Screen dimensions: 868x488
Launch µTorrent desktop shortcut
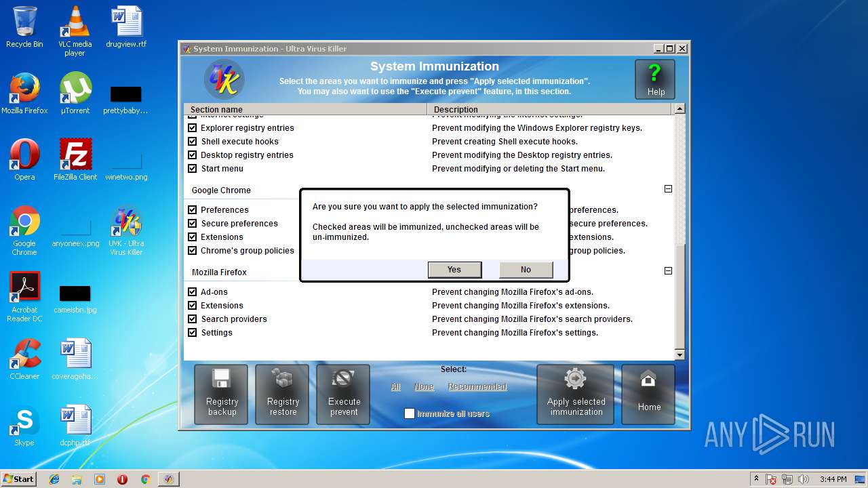coord(75,94)
